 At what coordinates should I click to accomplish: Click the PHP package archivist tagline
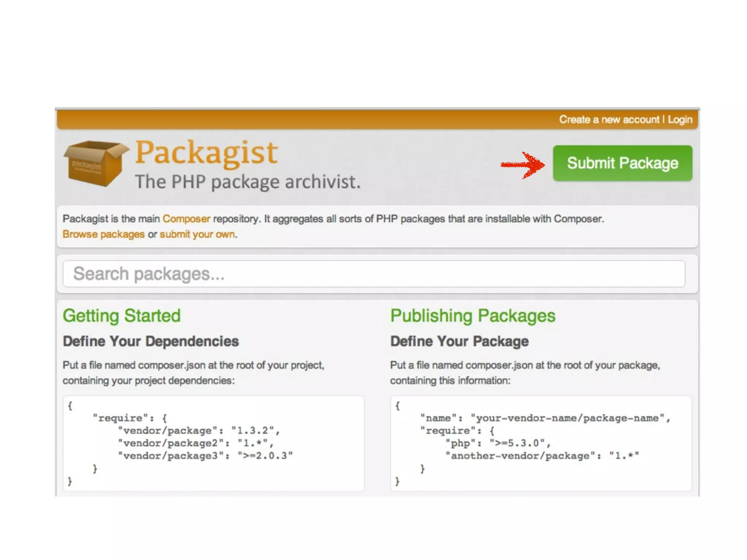coord(248,182)
